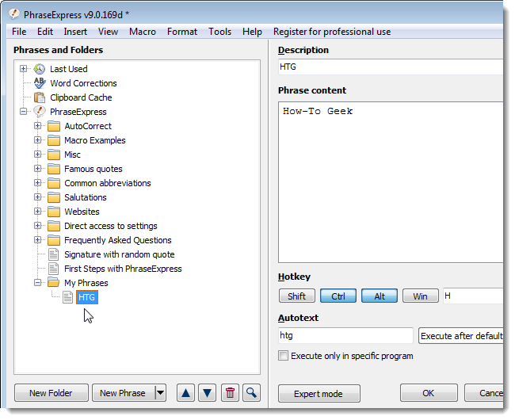The width and height of the screenshot is (515, 420).
Task: Click the Macro Examples folder icon
Action: point(54,140)
